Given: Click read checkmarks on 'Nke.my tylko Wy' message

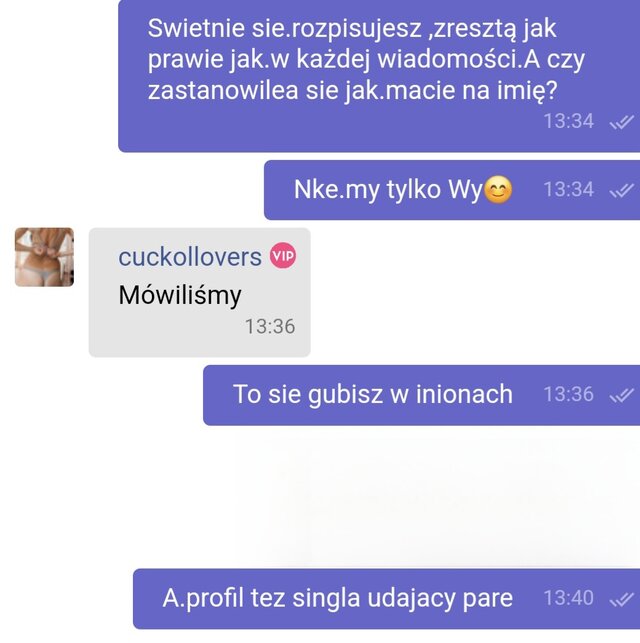Looking at the screenshot, I should [622, 190].
